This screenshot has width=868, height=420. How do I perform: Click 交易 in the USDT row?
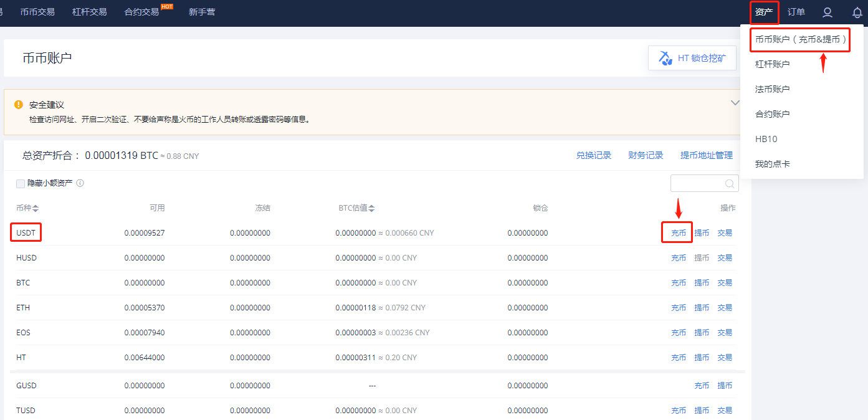click(725, 233)
